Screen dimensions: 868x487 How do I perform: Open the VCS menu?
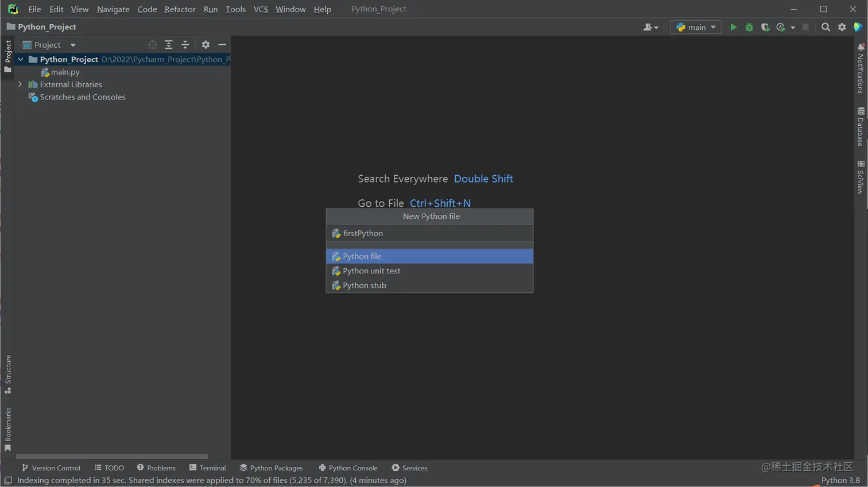pos(261,9)
